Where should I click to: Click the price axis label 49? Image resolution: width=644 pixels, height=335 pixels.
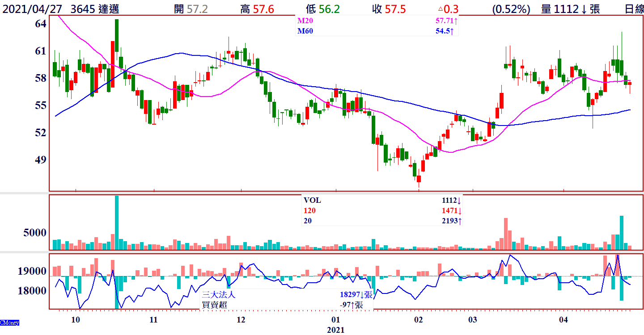click(41, 160)
